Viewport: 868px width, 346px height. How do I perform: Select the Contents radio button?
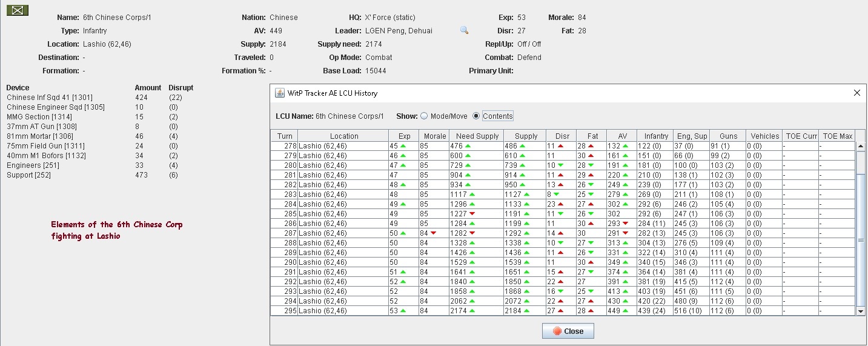[x=476, y=116]
